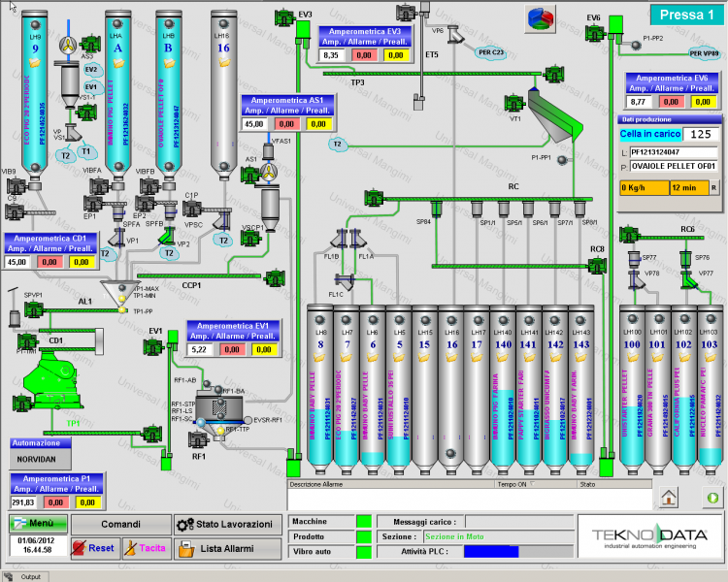The image size is (728, 582).
Task: Click the VP6 diverter valve
Action: click(x=456, y=35)
